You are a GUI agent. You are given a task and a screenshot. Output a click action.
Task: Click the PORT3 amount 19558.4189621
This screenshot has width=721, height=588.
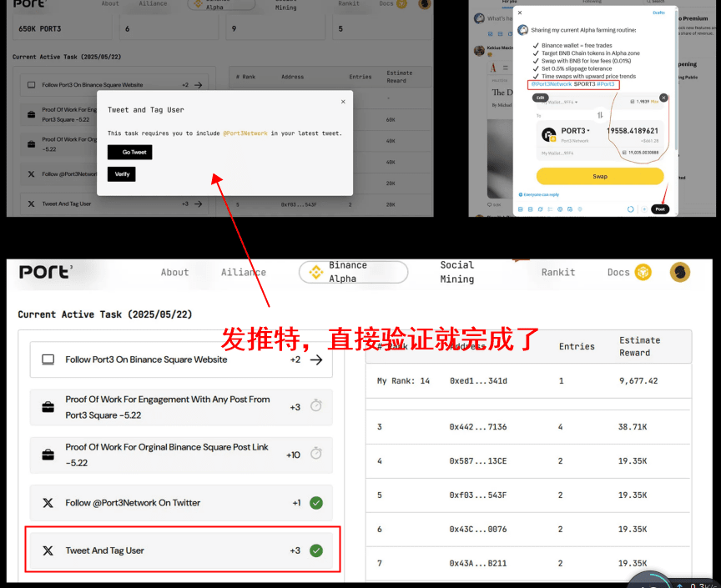coord(633,131)
